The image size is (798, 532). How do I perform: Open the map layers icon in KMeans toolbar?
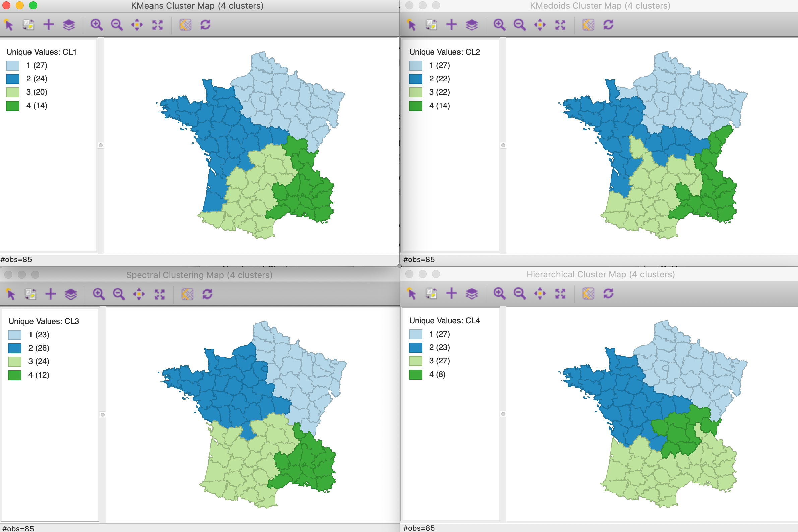pyautogui.click(x=69, y=25)
